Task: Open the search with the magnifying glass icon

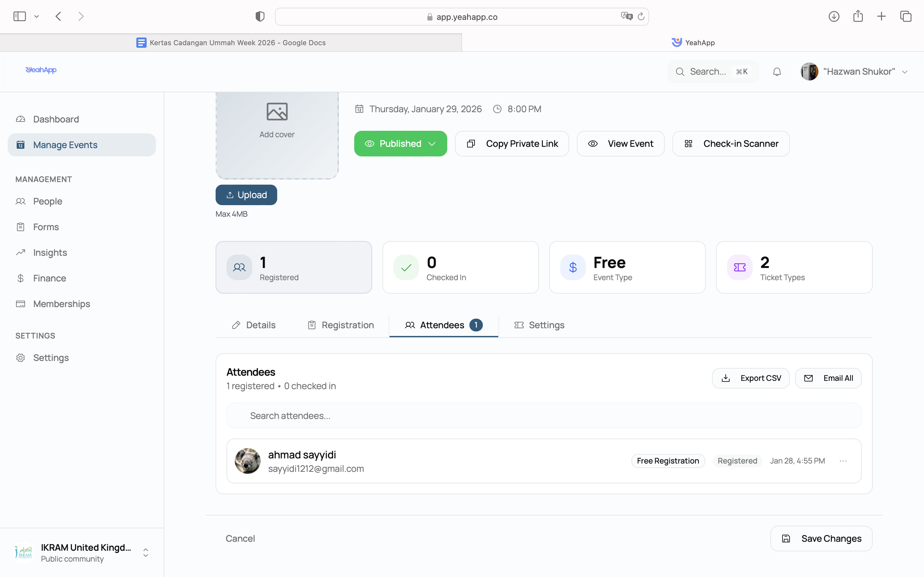Action: [x=680, y=71]
